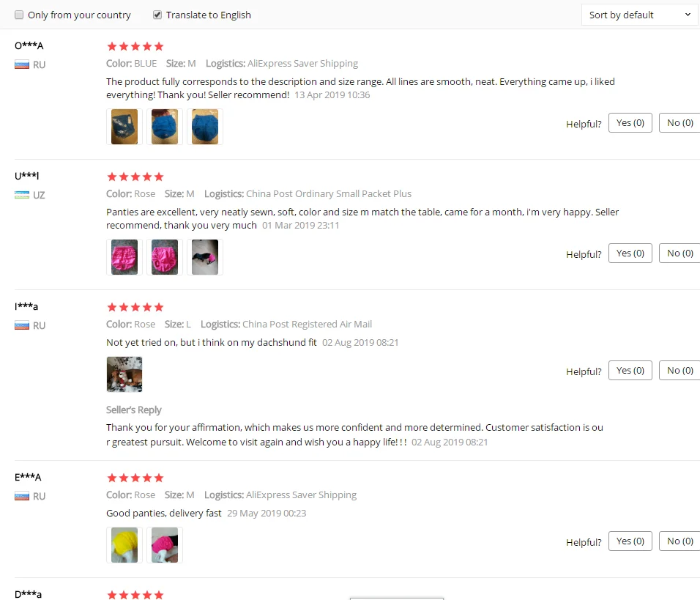700x600 pixels.
Task: Click the Russian flag icon next to E***A
Action: point(22,497)
